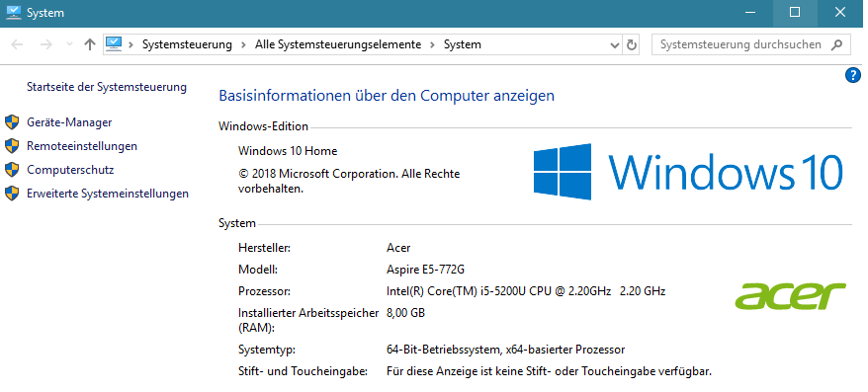Click shield icon beside Computerschutz
The width and height of the screenshot is (868, 392).
pyautogui.click(x=12, y=170)
